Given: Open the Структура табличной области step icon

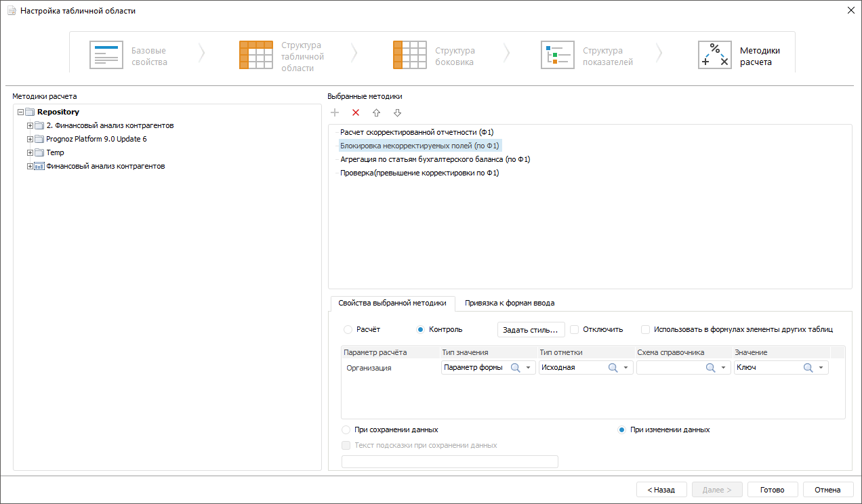Looking at the screenshot, I should (x=256, y=55).
